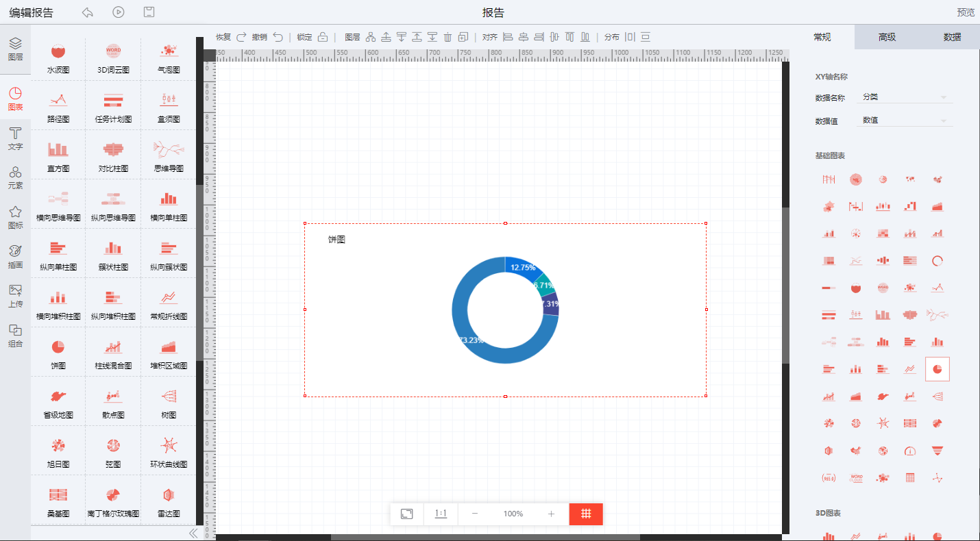Image resolution: width=980 pixels, height=541 pixels.
Task: Switch to the 常规 tab
Action: coord(822,37)
